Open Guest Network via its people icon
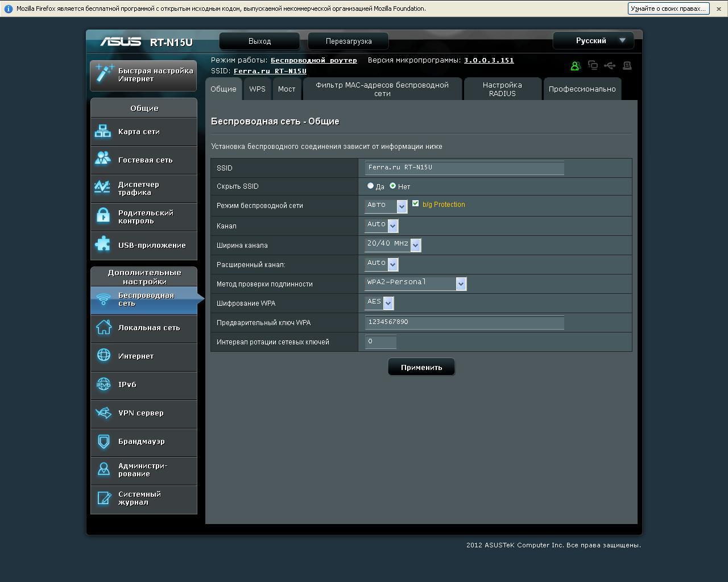 click(103, 159)
